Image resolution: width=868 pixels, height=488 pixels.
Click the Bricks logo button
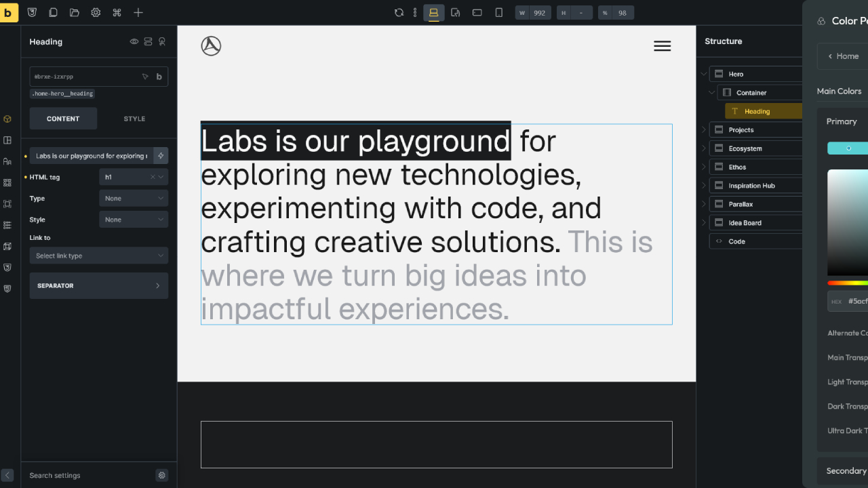pos(9,12)
